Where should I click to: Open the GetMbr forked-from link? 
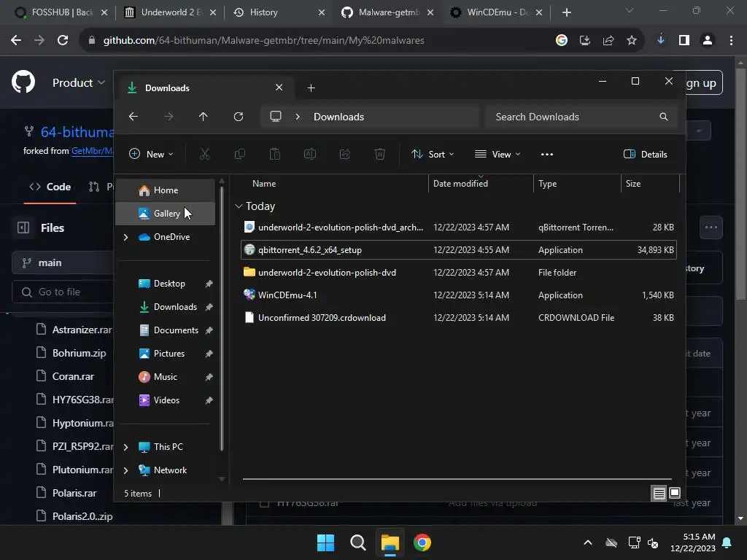pyautogui.click(x=93, y=151)
